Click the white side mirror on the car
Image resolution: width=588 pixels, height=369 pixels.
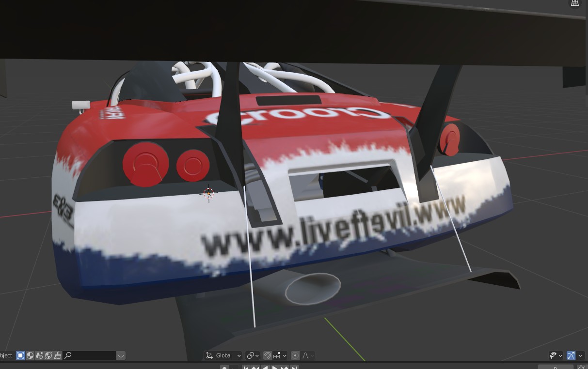[81, 105]
